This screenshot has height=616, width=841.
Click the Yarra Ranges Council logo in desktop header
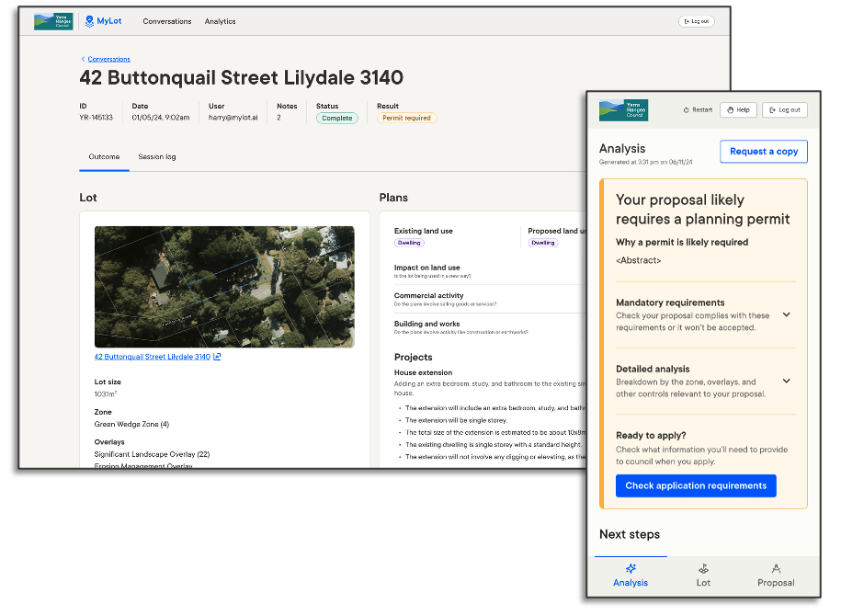tap(53, 21)
